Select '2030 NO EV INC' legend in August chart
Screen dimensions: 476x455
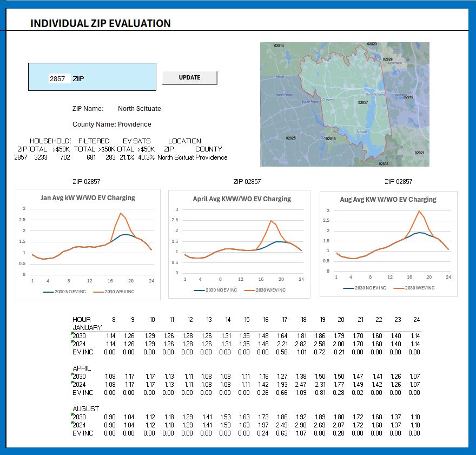click(365, 288)
